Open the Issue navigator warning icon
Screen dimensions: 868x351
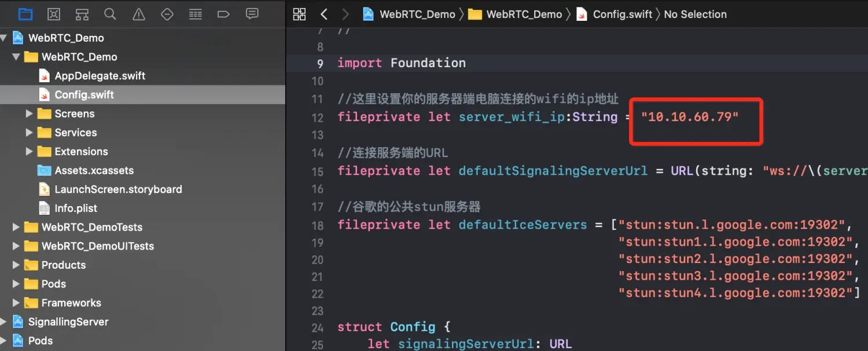coord(139,14)
